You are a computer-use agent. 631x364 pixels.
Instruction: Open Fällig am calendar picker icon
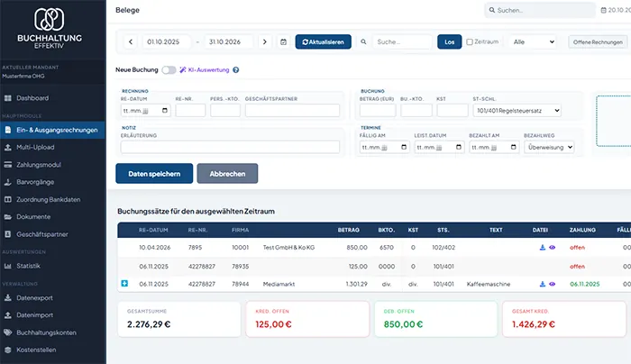click(x=404, y=147)
